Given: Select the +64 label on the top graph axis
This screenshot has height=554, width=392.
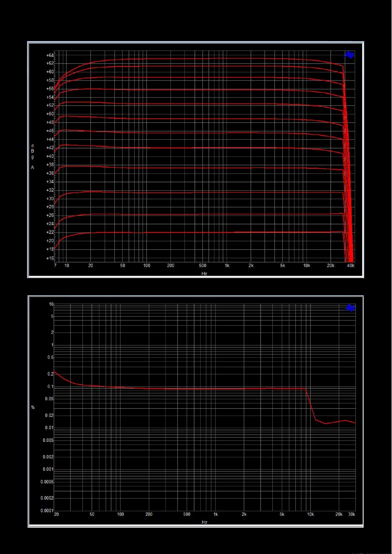Looking at the screenshot, I should (50, 55).
